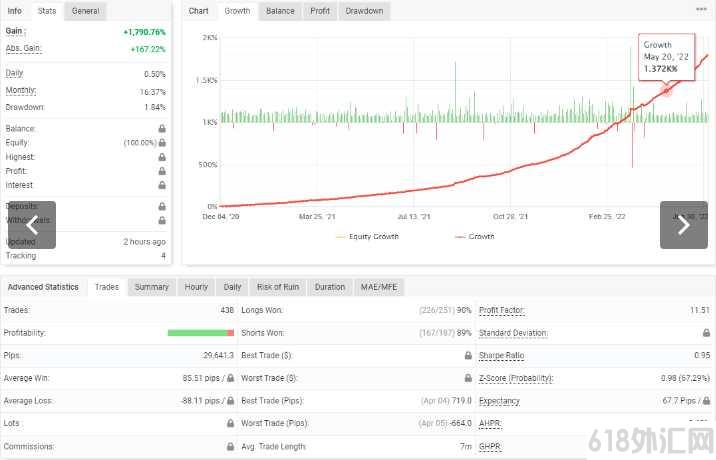Open the chart options three-dot menu

click(701, 10)
